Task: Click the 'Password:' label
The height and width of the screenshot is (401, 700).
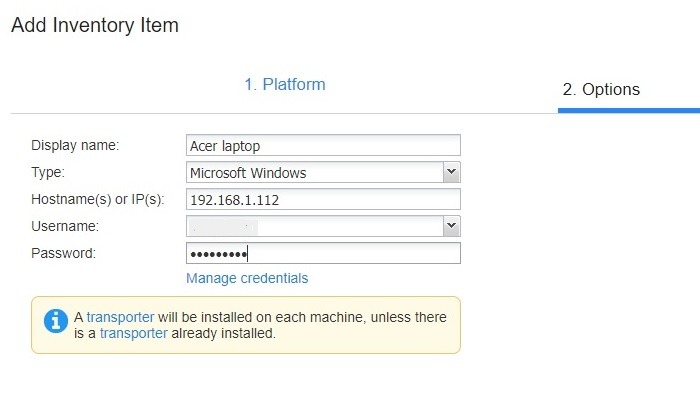Action: coord(63,253)
